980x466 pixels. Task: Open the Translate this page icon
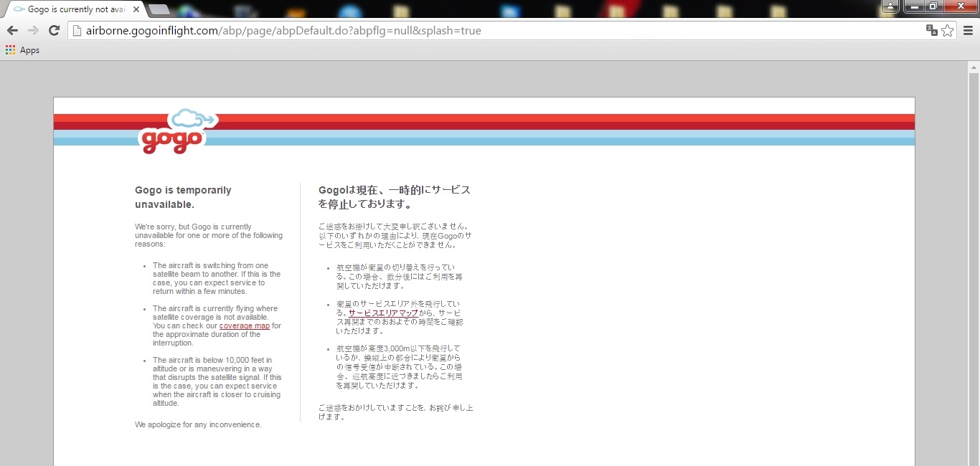pos(932,30)
